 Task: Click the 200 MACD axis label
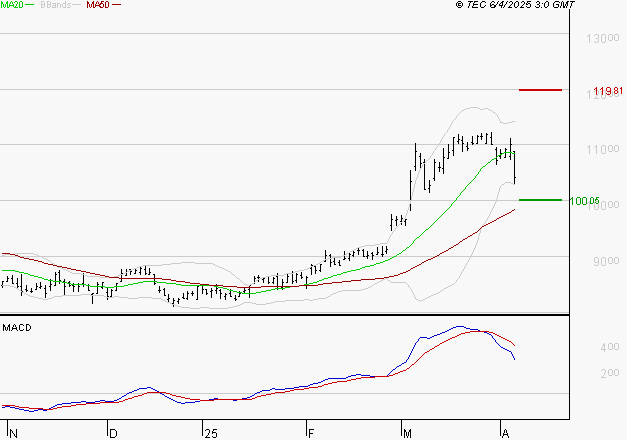[610, 373]
